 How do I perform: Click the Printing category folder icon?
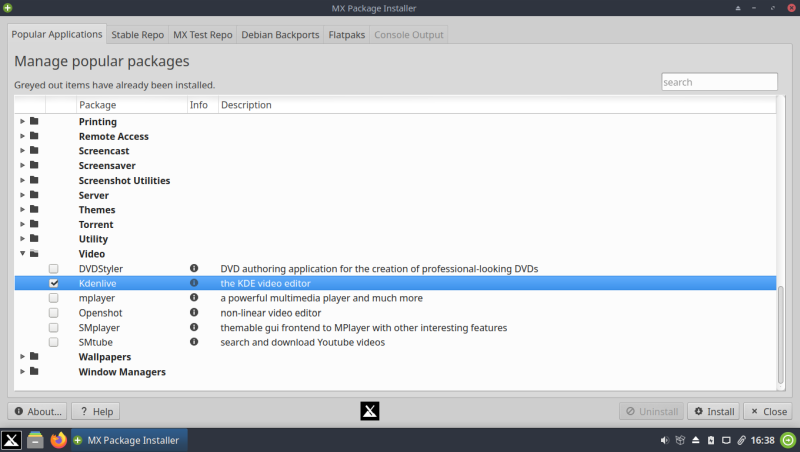coord(34,121)
